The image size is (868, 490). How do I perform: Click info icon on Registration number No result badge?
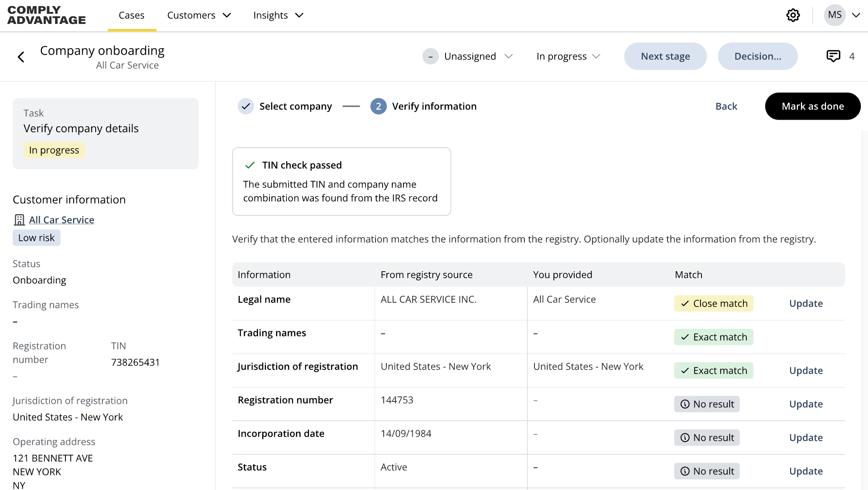pyautogui.click(x=684, y=404)
